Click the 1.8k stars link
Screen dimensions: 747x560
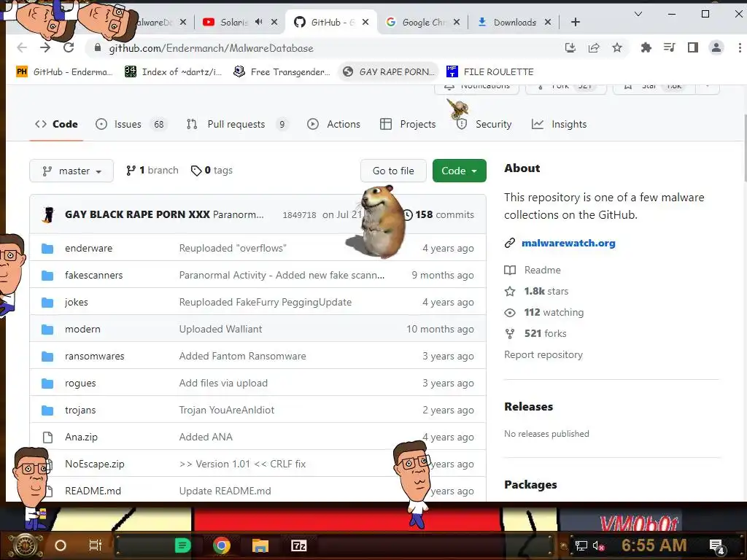[x=546, y=291]
